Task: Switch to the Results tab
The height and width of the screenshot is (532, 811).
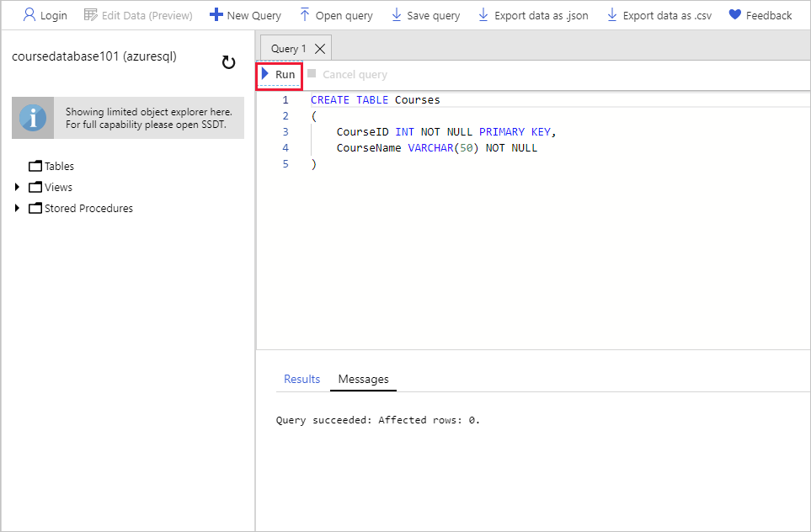Action: tap(302, 379)
